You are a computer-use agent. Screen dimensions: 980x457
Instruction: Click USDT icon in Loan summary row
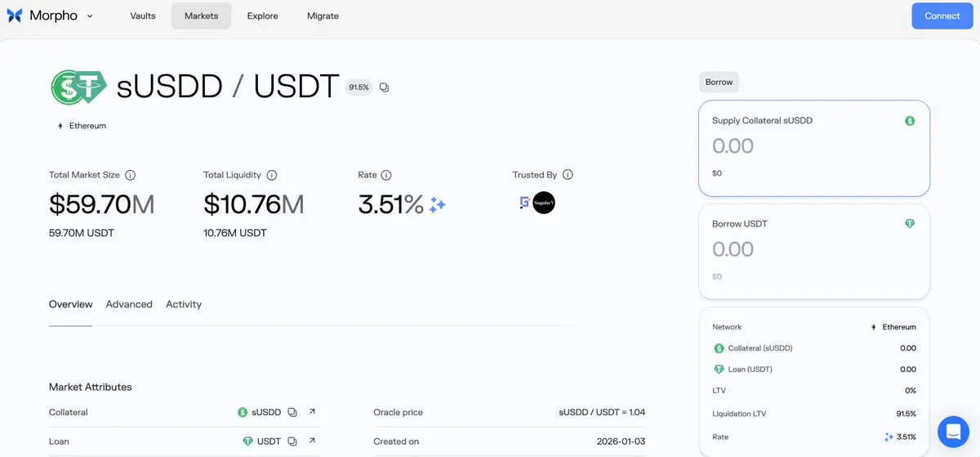[x=719, y=370]
